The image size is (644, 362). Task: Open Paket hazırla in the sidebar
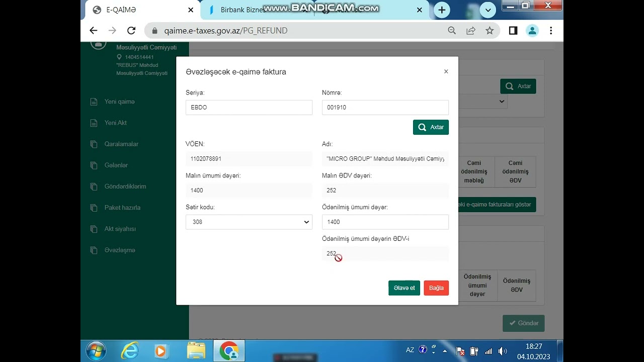[122, 207]
